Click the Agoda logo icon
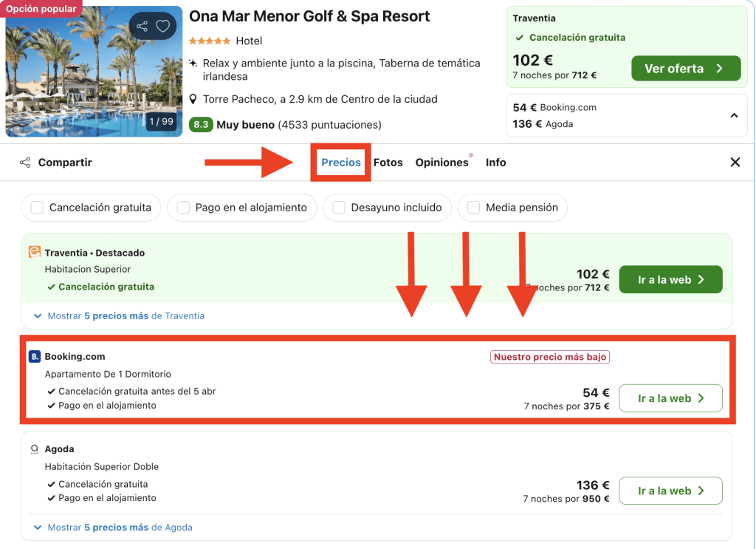Image resolution: width=756 pixels, height=549 pixels. coord(34,449)
